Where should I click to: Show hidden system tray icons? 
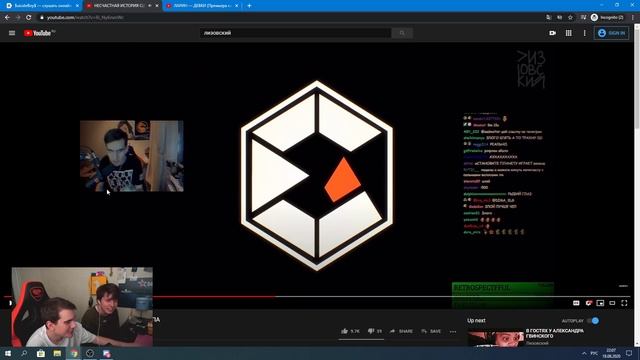[584, 353]
